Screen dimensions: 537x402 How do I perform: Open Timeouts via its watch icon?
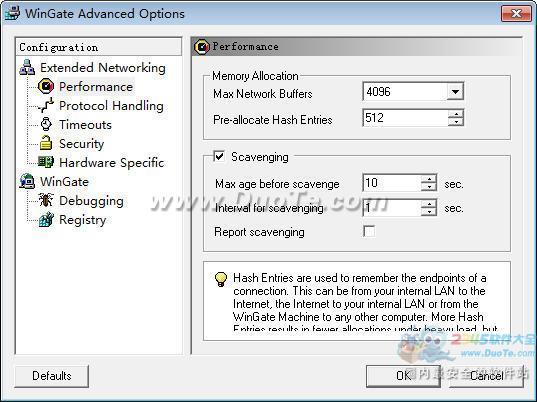pos(46,124)
